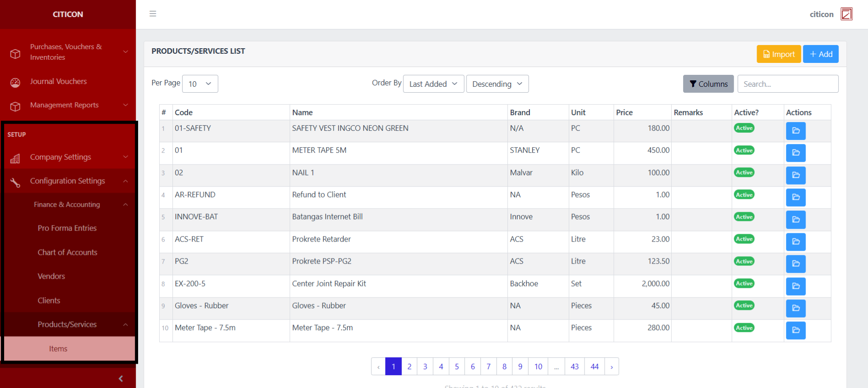Viewport: 868px width, 388px height.
Task: Click the Purchases, Vouchers & Inventories box icon
Action: pyautogui.click(x=15, y=54)
